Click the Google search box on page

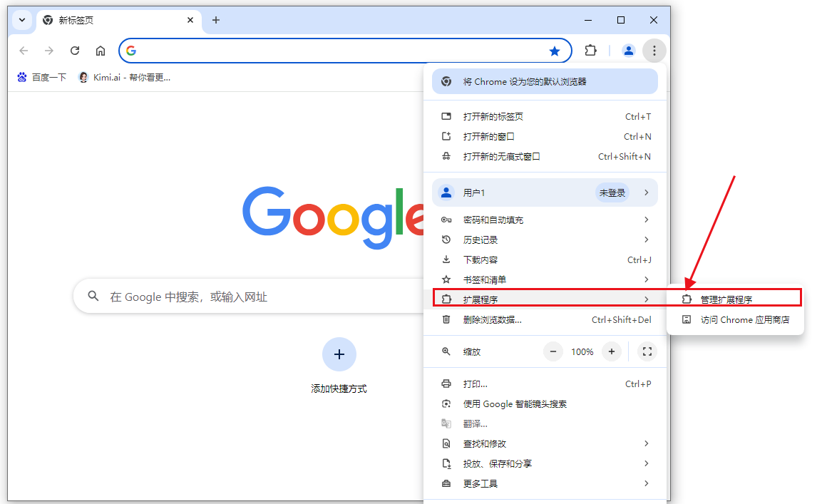pos(249,297)
